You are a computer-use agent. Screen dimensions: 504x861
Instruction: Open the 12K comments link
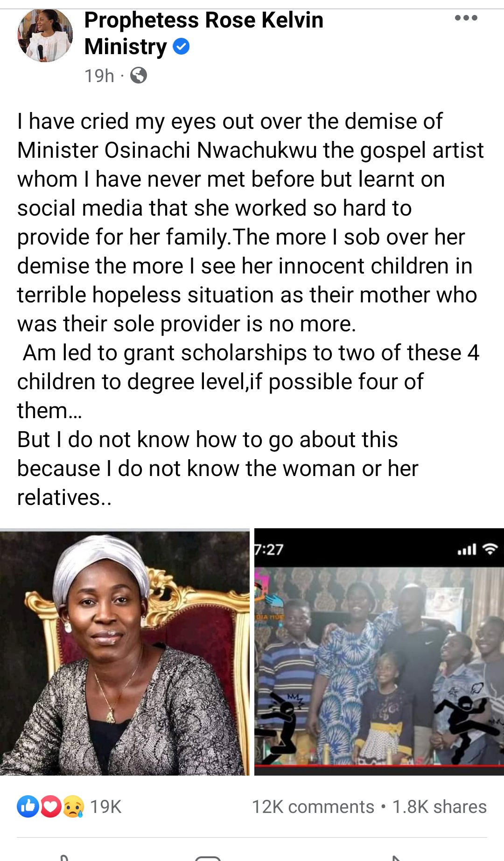pyautogui.click(x=313, y=806)
